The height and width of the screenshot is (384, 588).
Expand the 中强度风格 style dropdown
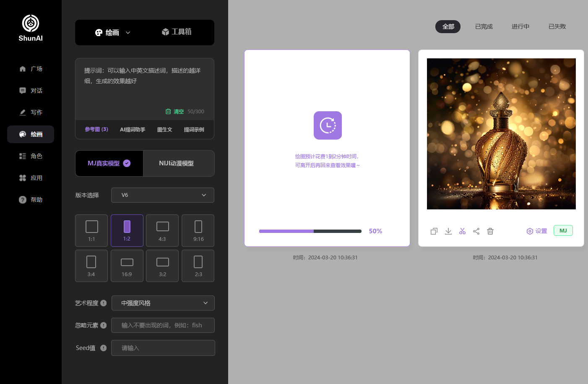point(163,303)
